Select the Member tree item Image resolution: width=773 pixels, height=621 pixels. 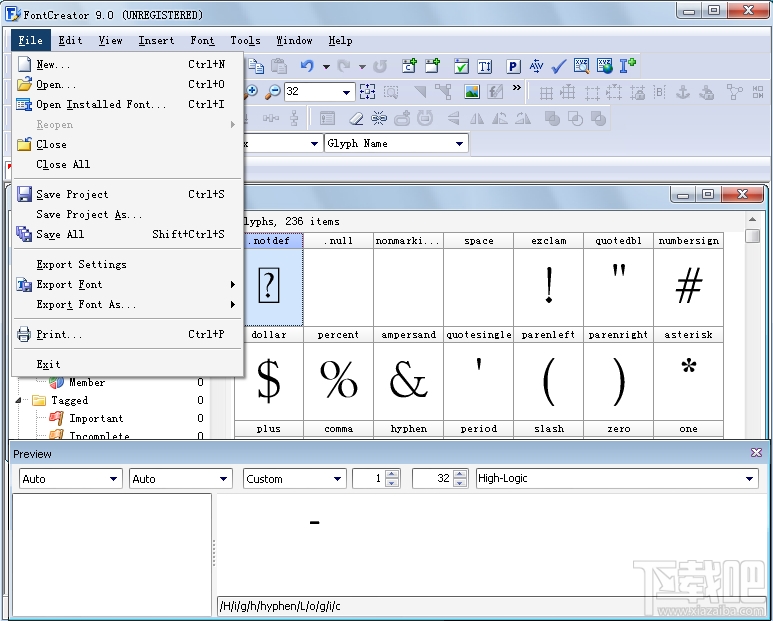coord(87,382)
